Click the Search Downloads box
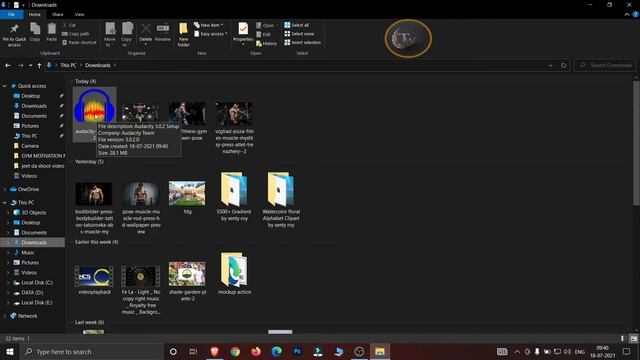The width and height of the screenshot is (640, 360). 605,65
